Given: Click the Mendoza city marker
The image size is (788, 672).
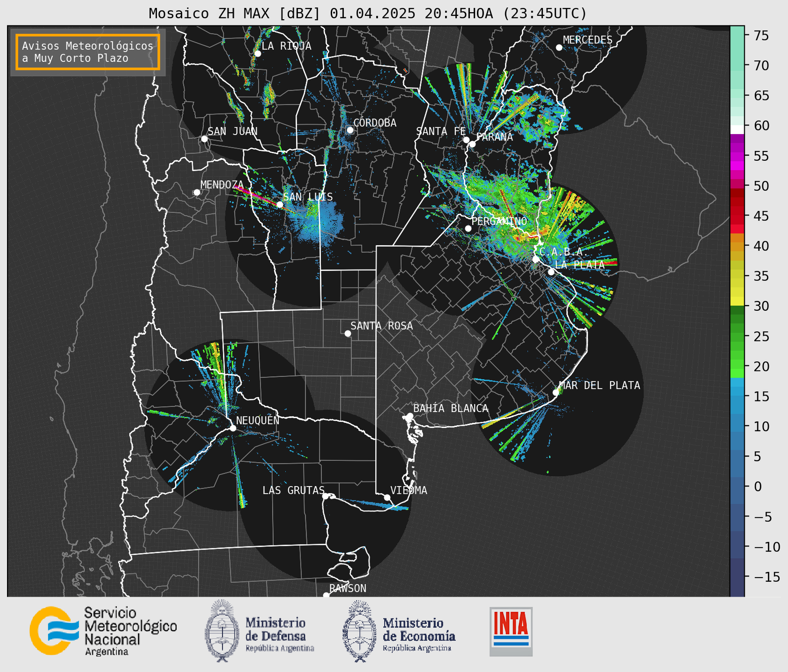Looking at the screenshot, I should tap(197, 193).
